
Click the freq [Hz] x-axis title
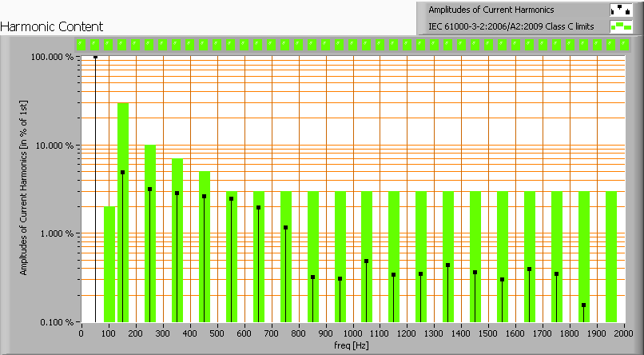[351, 346]
